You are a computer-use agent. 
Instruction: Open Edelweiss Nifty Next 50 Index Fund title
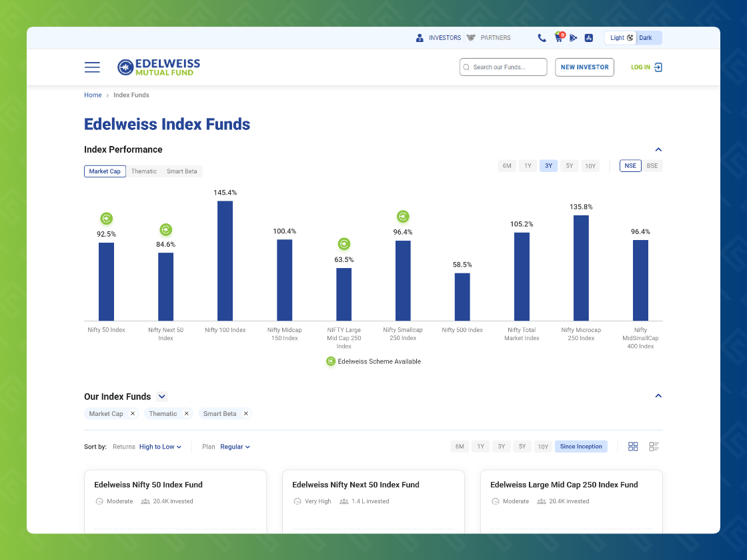356,485
